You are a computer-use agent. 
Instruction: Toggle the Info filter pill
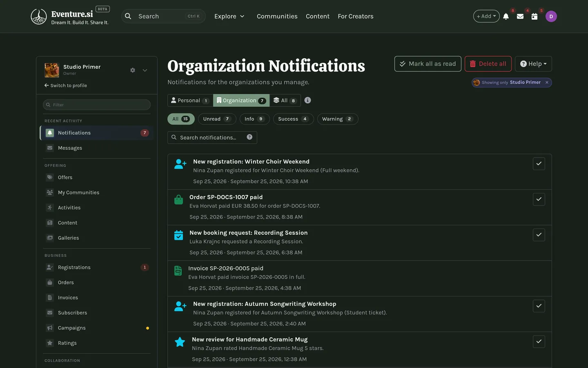click(255, 119)
